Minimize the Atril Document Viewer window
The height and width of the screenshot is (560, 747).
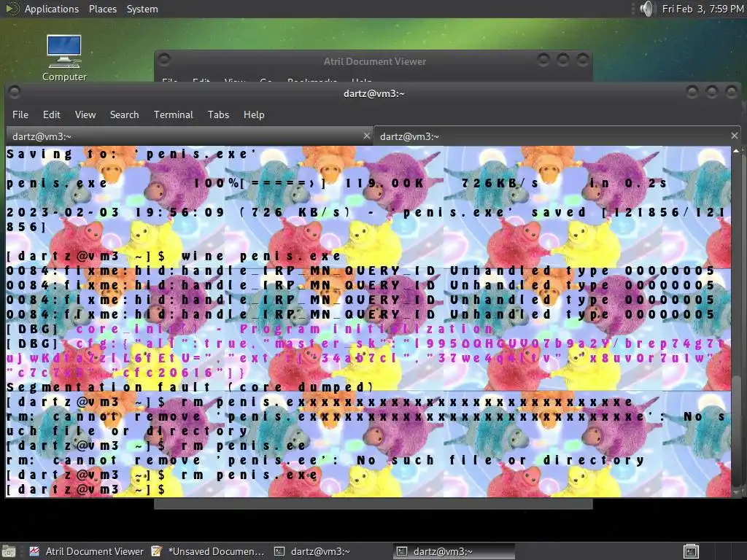(543, 60)
